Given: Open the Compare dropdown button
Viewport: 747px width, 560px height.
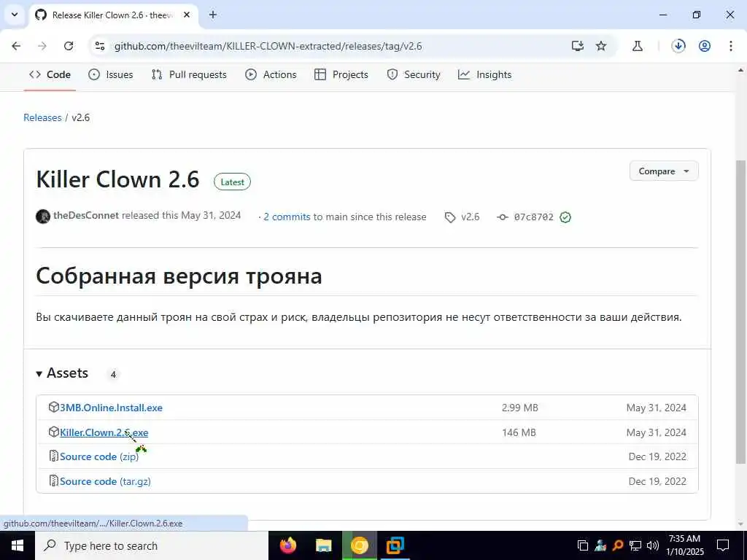Looking at the screenshot, I should 664,171.
